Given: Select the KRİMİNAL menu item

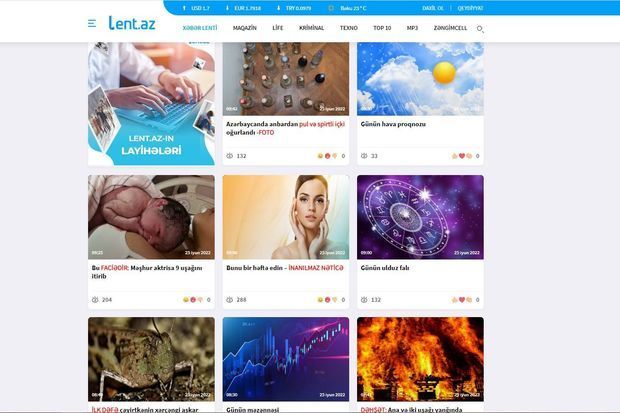Looking at the screenshot, I should click(312, 28).
